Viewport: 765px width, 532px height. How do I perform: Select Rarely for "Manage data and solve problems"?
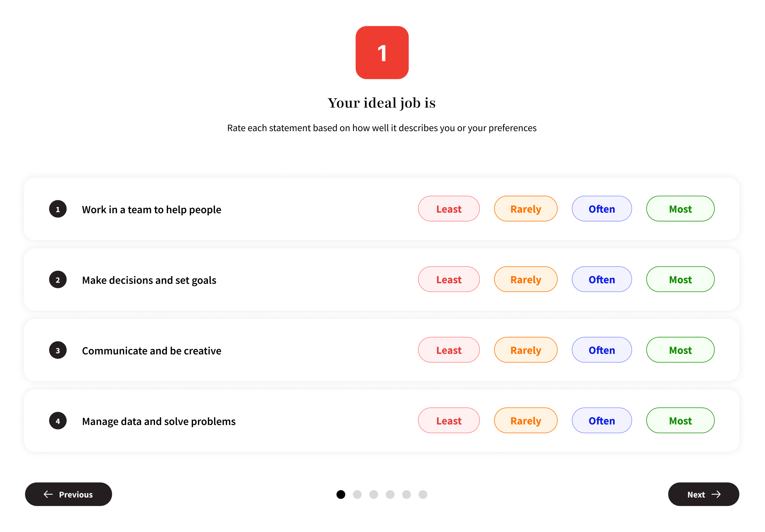525,421
